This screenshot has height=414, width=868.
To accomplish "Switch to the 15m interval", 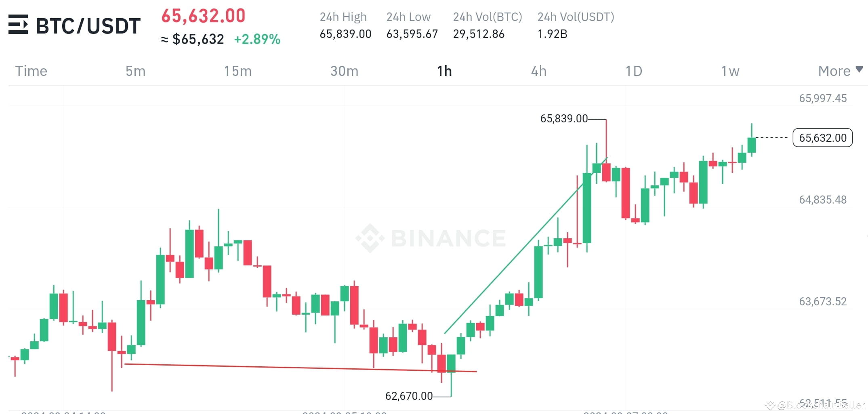I will (238, 71).
